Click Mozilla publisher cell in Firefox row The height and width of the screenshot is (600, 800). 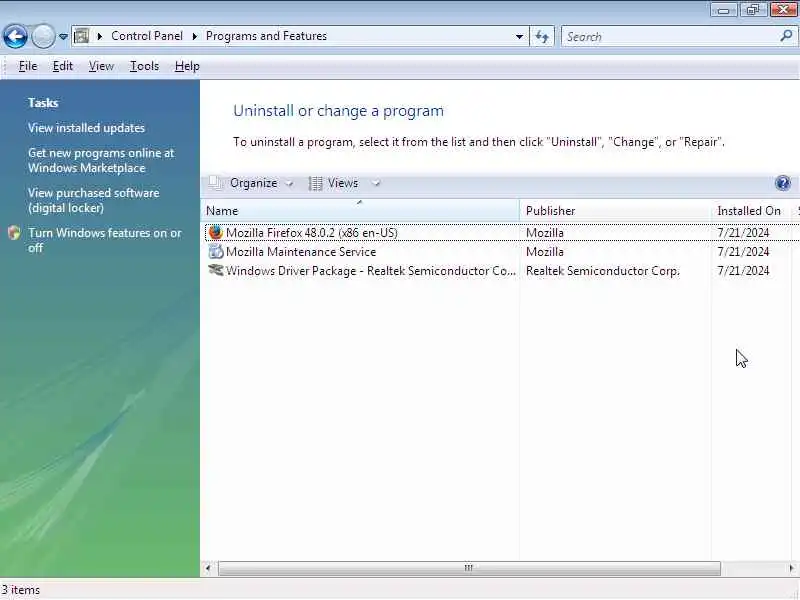(545, 233)
